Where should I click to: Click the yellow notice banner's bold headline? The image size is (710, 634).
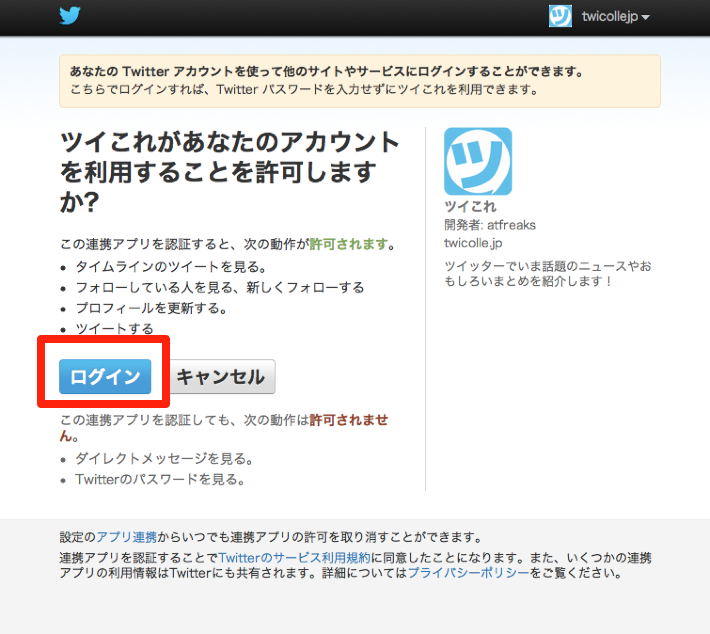click(x=326, y=71)
